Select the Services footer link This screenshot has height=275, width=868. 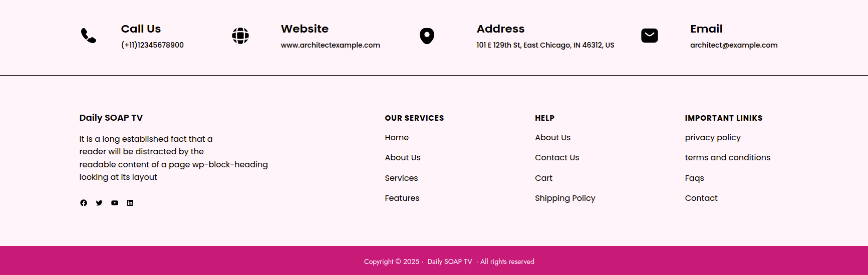(401, 178)
